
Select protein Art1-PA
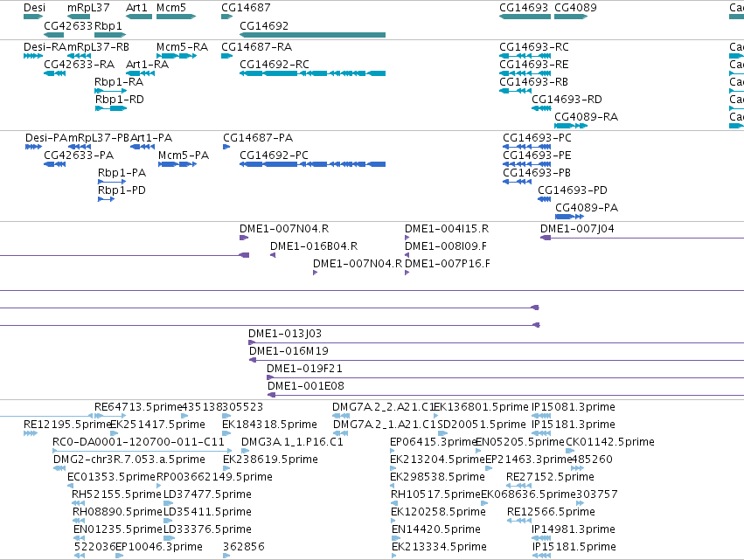click(x=143, y=147)
